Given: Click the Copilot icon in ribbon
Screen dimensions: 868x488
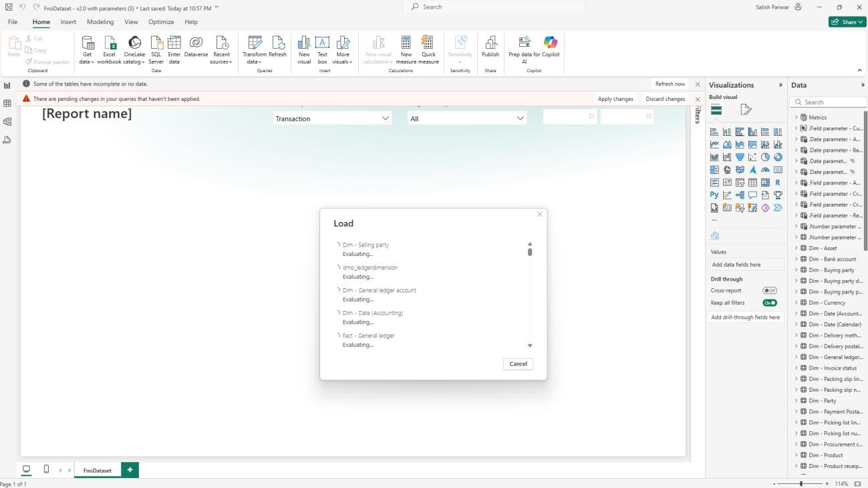Looking at the screenshot, I should [x=551, y=43].
